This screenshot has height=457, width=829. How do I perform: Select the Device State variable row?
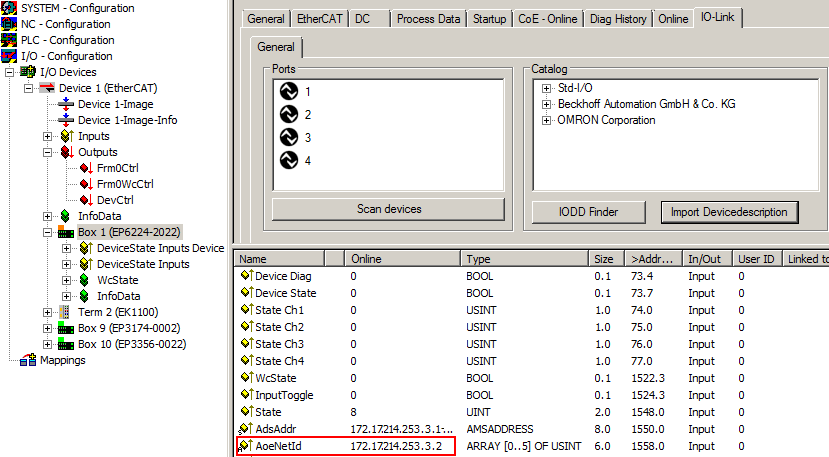[x=532, y=293]
